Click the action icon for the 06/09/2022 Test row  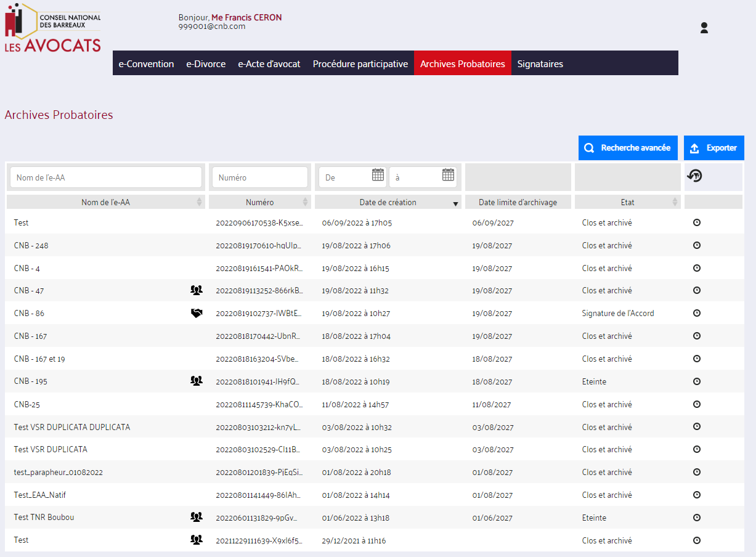coord(697,222)
